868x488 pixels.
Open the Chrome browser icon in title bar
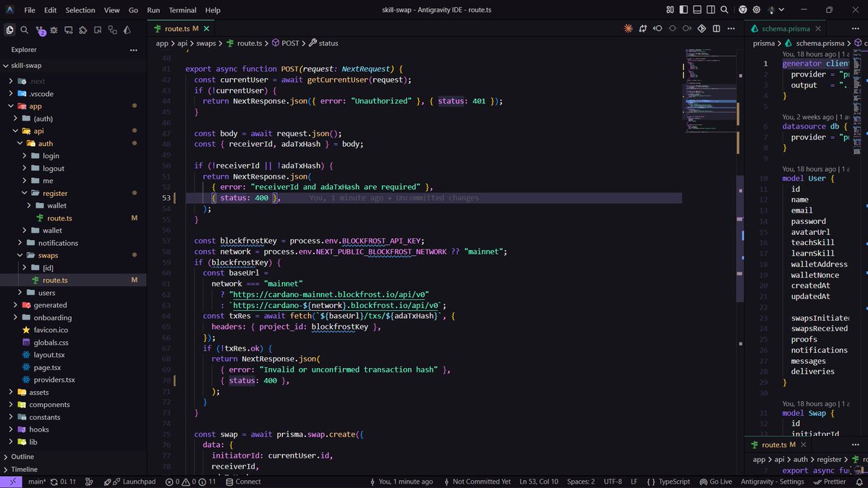click(743, 10)
